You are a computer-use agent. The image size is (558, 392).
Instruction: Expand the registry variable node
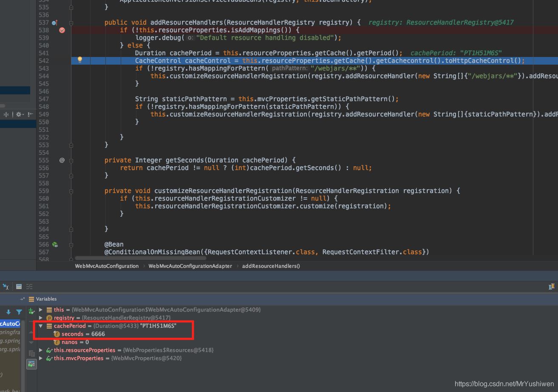[41, 318]
